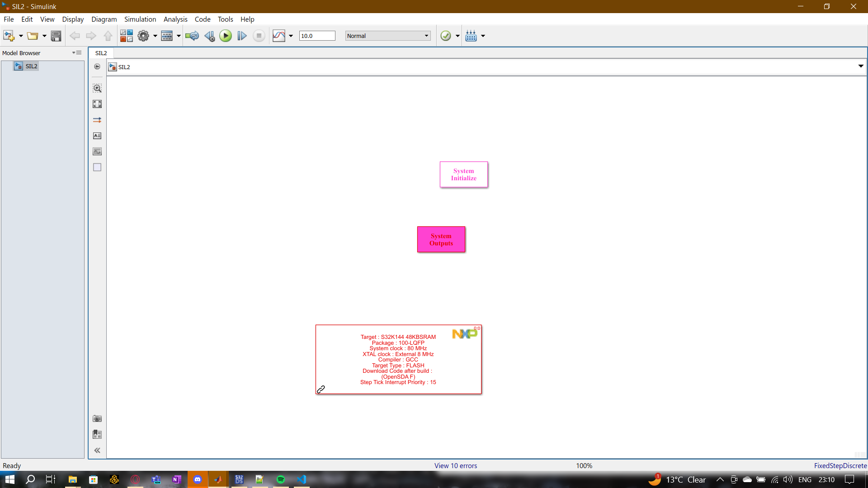
Task: Select the Annotation tool in the palette
Action: pyautogui.click(x=97, y=136)
